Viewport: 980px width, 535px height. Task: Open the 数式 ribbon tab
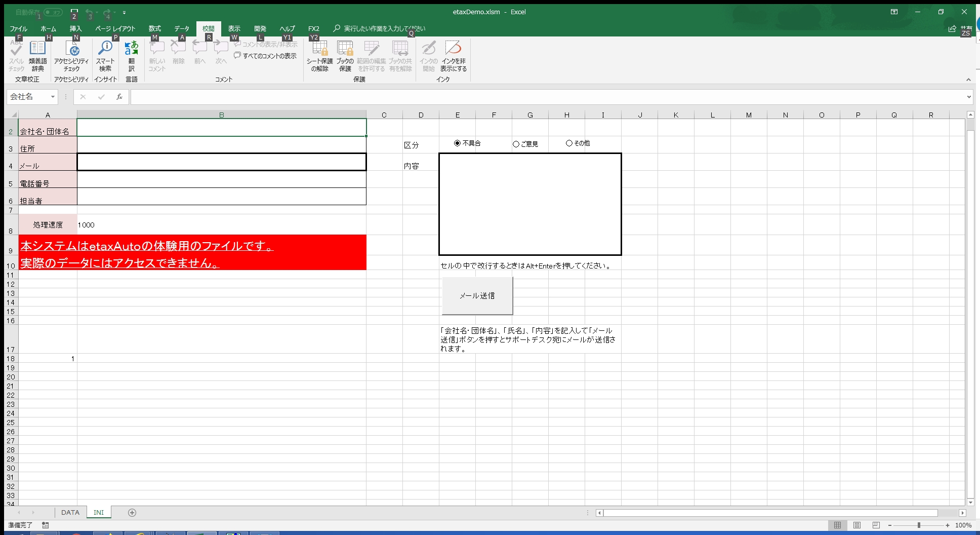coord(154,28)
